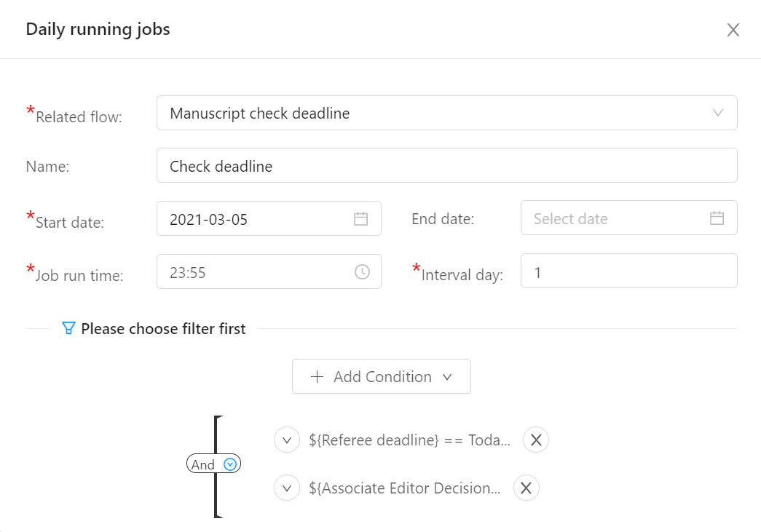Click the Start date calendar icon
The width and height of the screenshot is (761, 532).
360,219
